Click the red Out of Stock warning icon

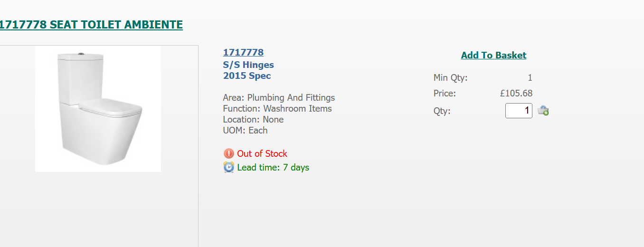coord(229,153)
